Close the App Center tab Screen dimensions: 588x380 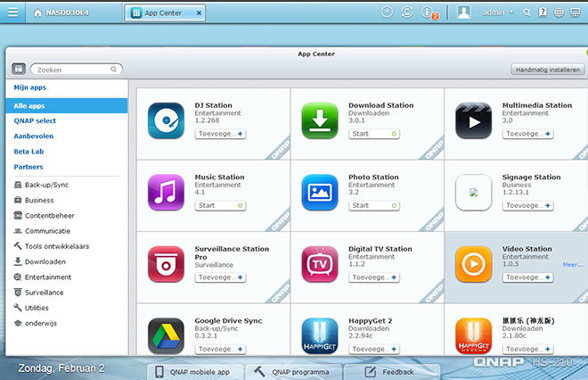coord(199,12)
